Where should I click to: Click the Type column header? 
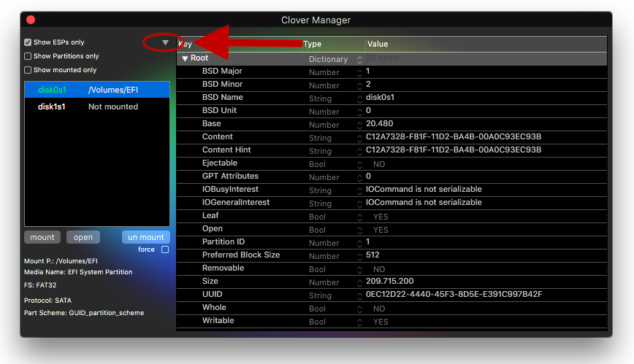tap(334, 44)
